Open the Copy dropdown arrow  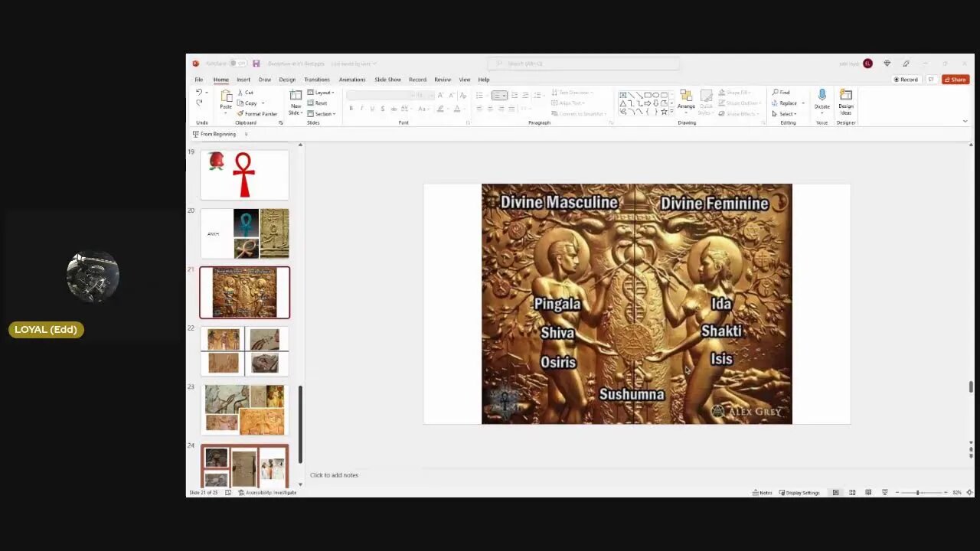click(x=263, y=103)
